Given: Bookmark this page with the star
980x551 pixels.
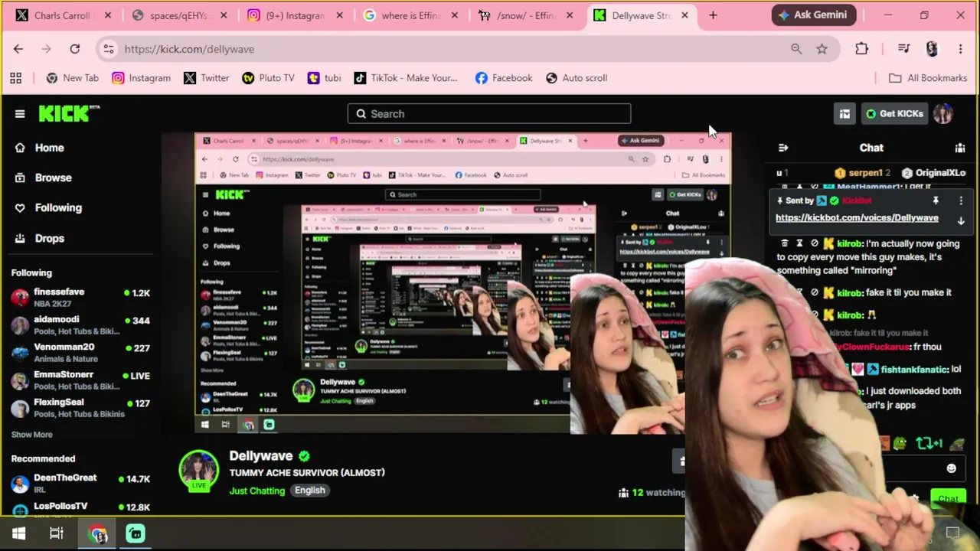Looking at the screenshot, I should click(822, 49).
